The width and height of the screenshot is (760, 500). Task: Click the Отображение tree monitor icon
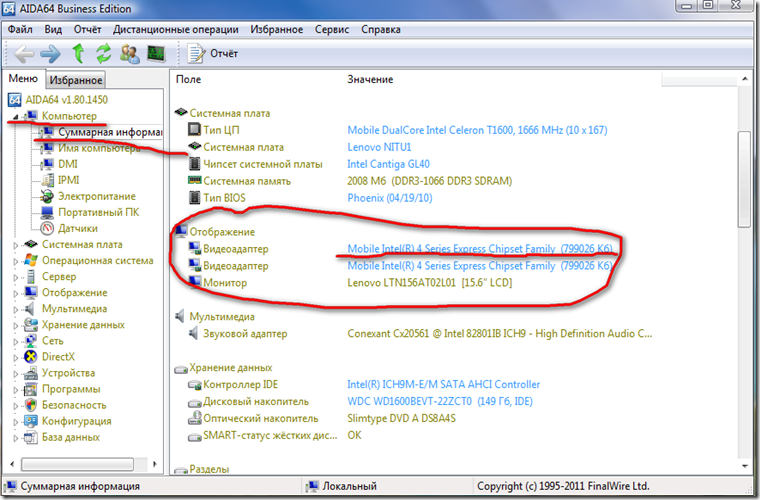(x=31, y=292)
